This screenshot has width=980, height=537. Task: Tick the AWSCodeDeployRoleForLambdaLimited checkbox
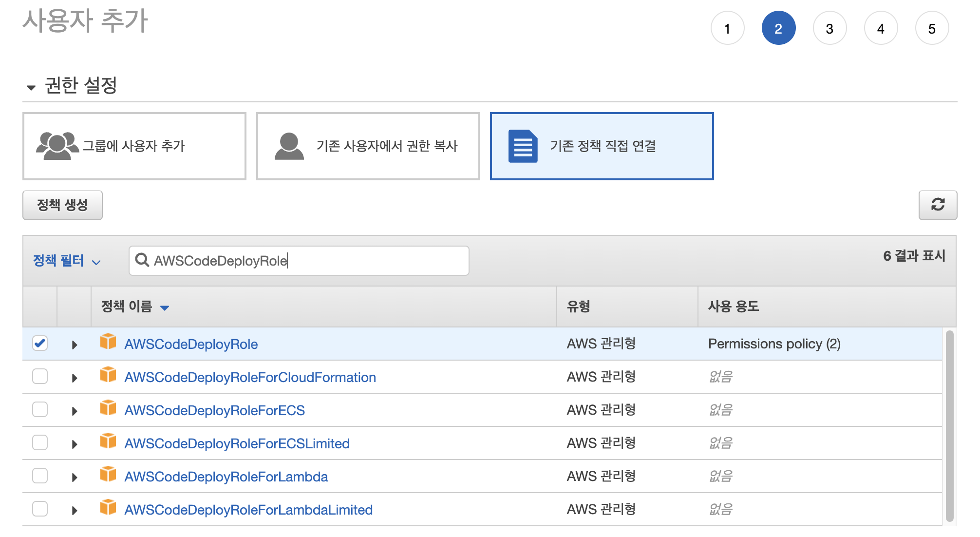(x=40, y=509)
